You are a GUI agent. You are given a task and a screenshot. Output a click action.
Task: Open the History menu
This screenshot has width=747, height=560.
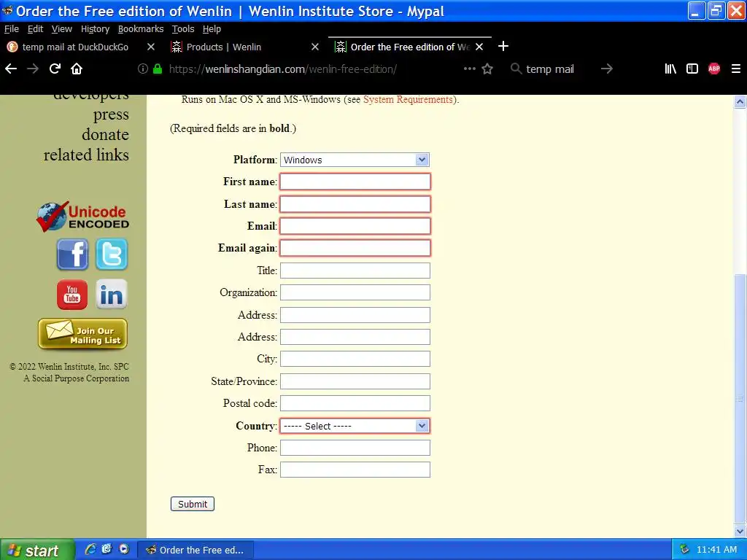(96, 29)
